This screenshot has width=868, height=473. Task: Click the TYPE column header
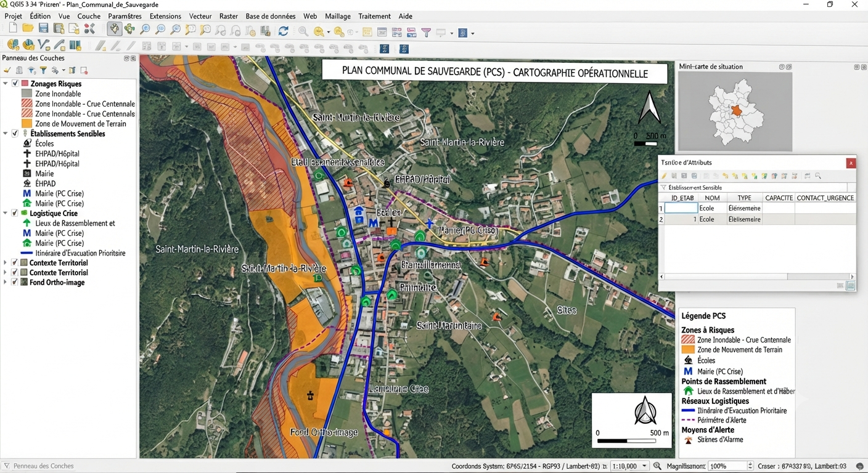coord(745,198)
